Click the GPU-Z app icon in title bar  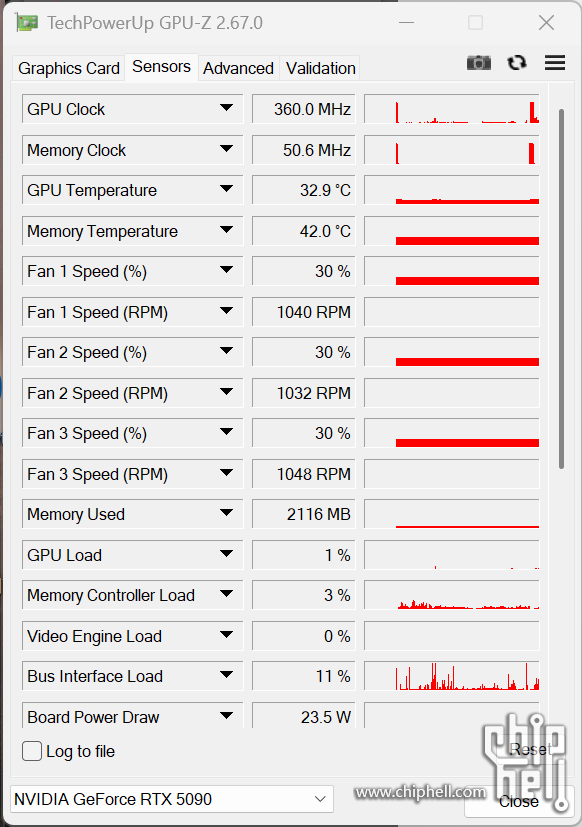(x=26, y=23)
